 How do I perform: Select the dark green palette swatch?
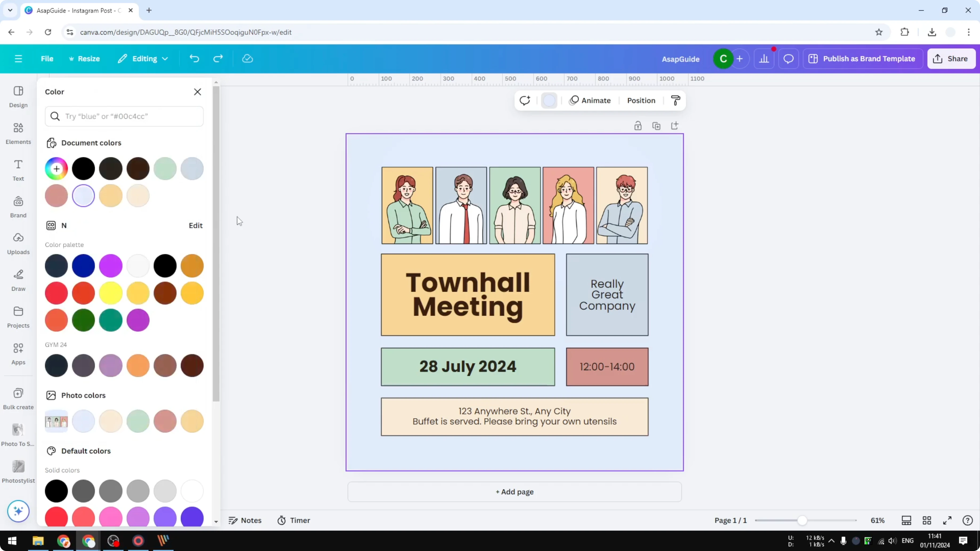tap(83, 320)
